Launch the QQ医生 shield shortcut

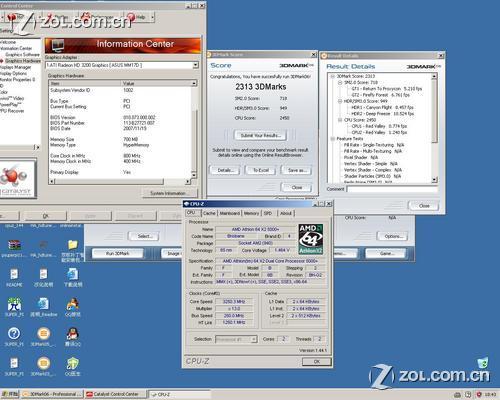72,363
